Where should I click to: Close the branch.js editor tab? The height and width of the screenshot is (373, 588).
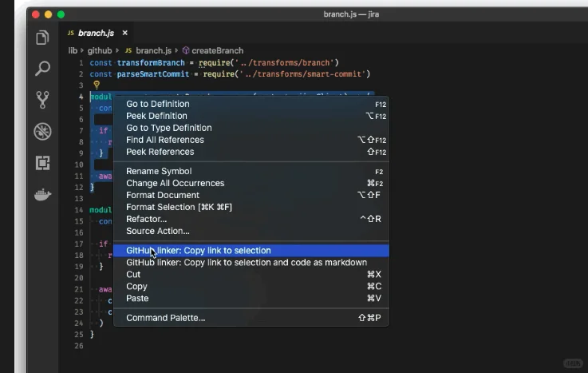[x=125, y=33]
